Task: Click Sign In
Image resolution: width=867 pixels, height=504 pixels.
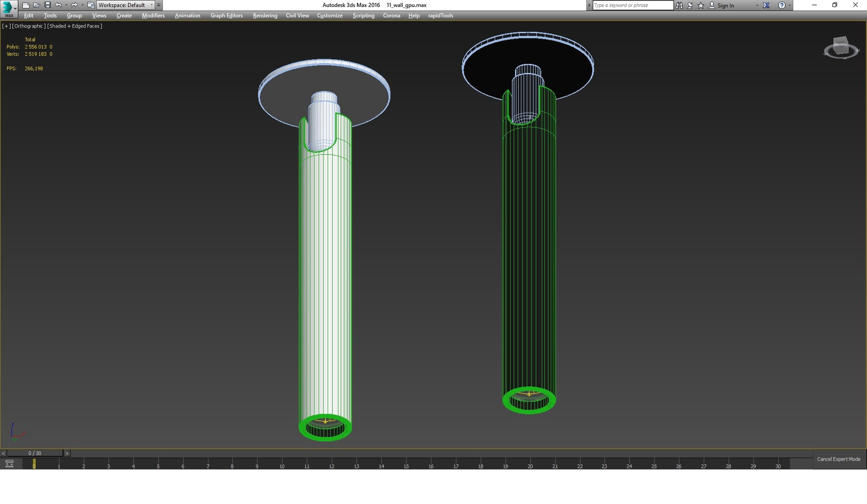Action: tap(725, 5)
